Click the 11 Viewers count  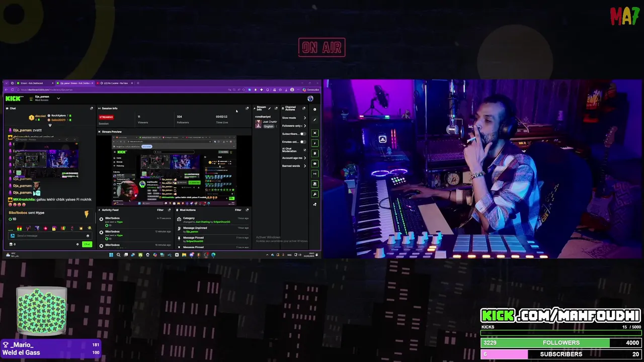pyautogui.click(x=139, y=117)
